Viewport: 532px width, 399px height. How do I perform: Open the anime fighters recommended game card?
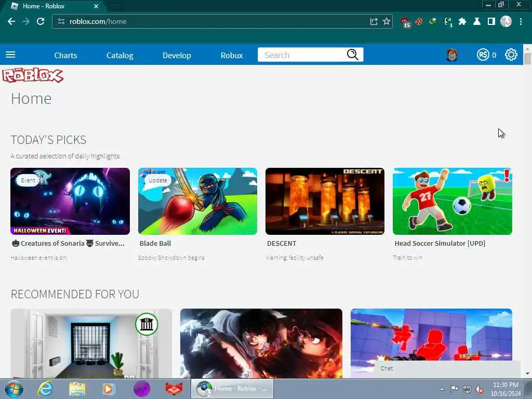261,343
